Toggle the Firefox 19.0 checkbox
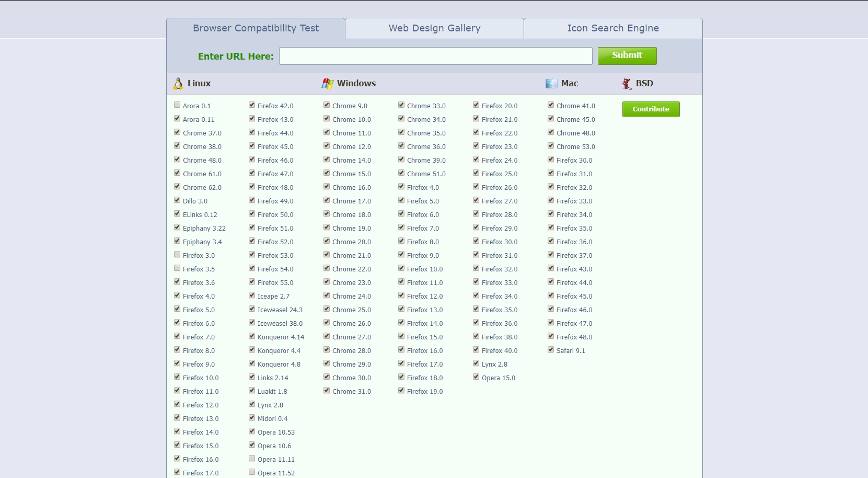Viewport: 868px width, 478px height. point(401,391)
